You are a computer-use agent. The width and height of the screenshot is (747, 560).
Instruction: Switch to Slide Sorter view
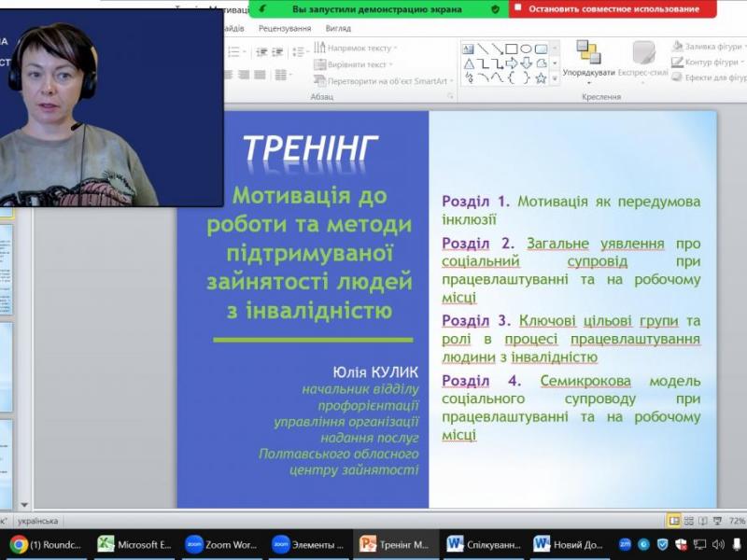[689, 521]
